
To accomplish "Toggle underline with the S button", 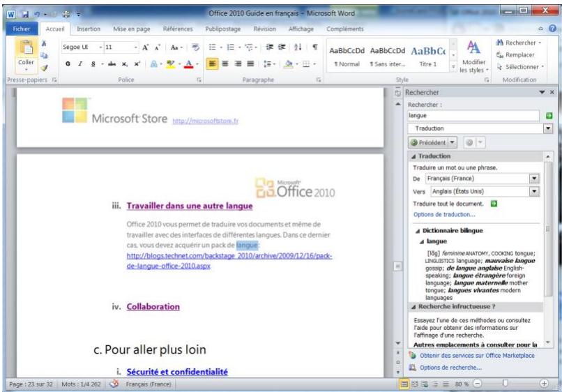I will [93, 64].
